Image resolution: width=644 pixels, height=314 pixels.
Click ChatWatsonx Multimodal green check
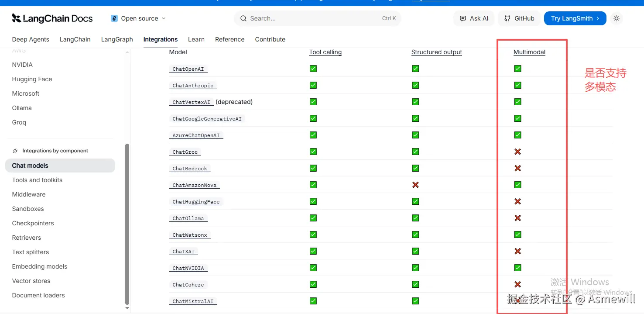click(x=517, y=235)
